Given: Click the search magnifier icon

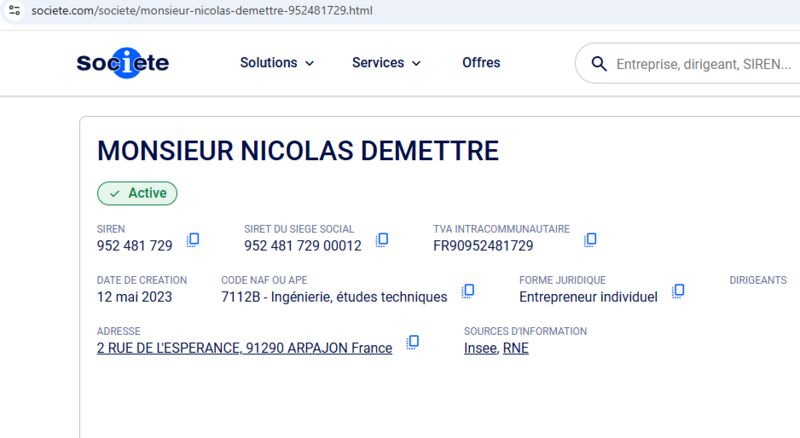Looking at the screenshot, I should [x=599, y=64].
